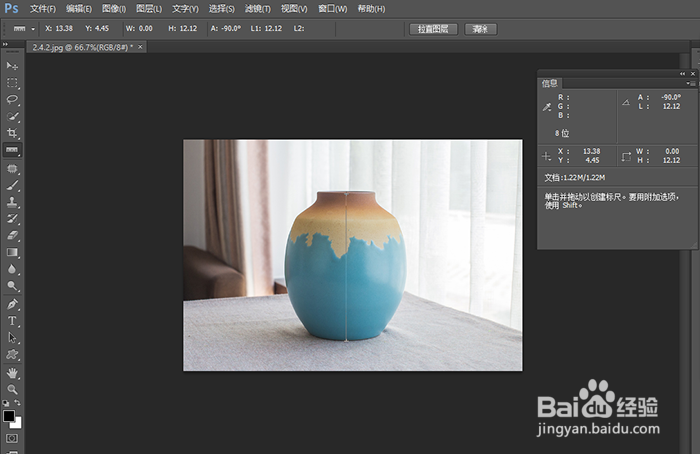The image size is (700, 454).
Task: Select the Spot Healing Brush tool
Action: [12, 168]
